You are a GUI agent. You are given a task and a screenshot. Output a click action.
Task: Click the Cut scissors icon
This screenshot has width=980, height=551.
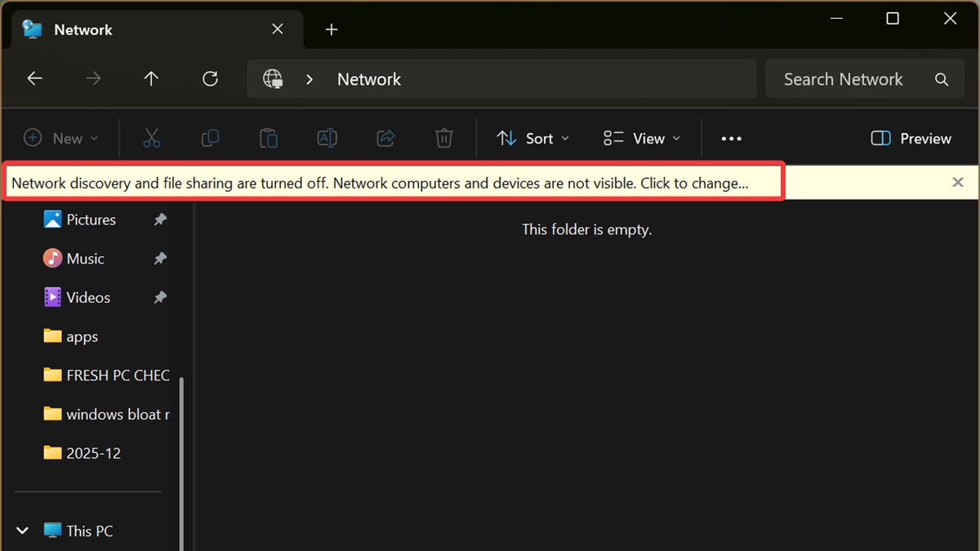tap(152, 139)
